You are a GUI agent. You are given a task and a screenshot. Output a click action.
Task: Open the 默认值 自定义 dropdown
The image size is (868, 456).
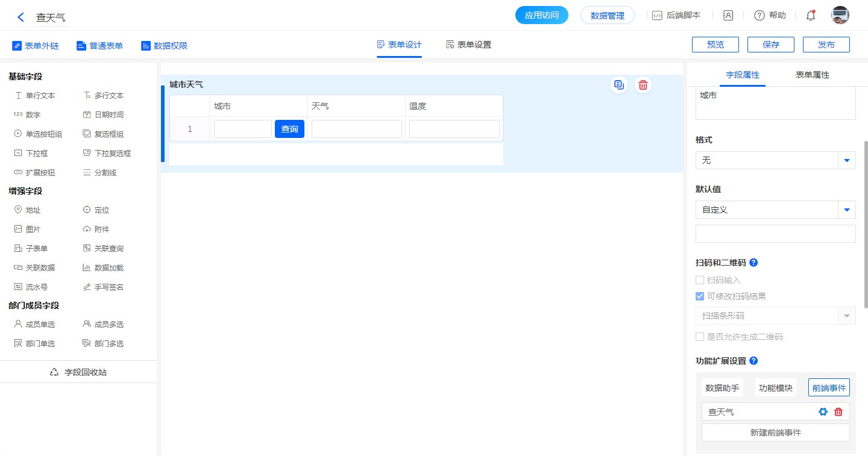coord(846,210)
